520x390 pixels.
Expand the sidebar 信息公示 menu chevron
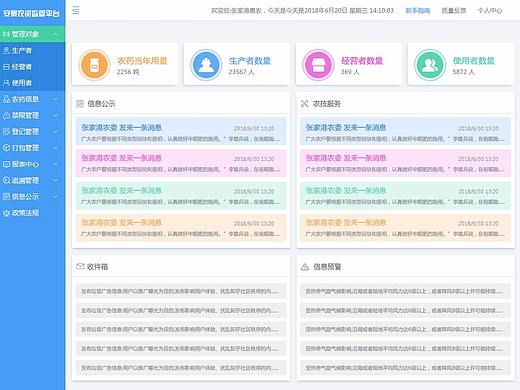tap(55, 196)
